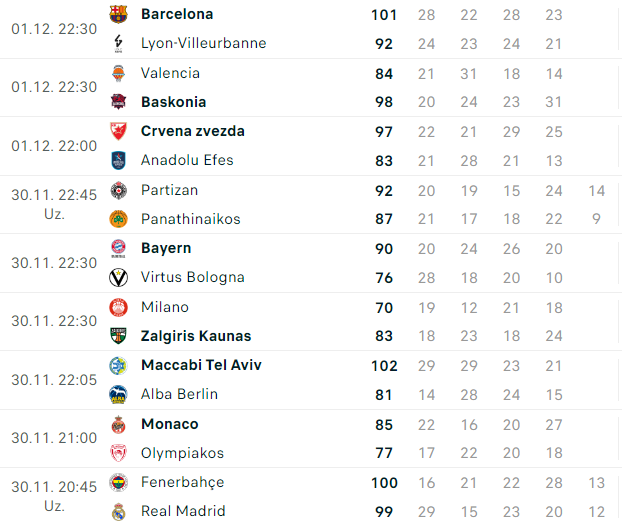
Task: Open the Baskonia team link
Action: (173, 102)
